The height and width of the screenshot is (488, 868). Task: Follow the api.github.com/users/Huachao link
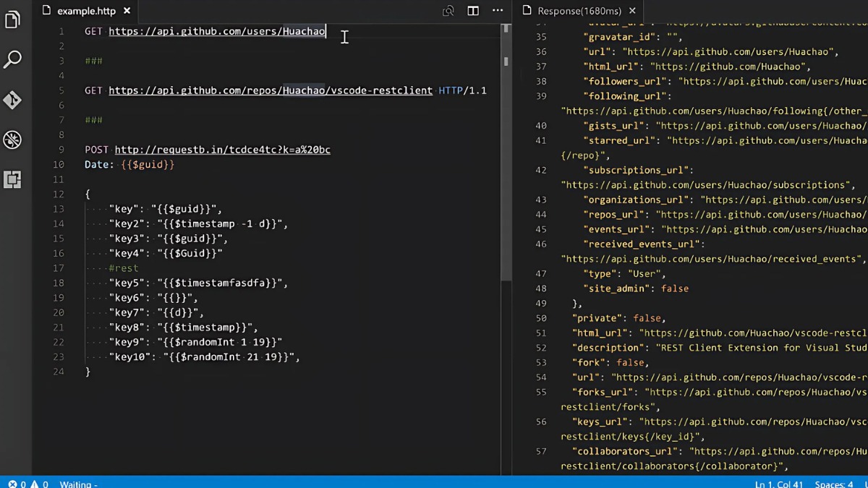click(x=217, y=31)
